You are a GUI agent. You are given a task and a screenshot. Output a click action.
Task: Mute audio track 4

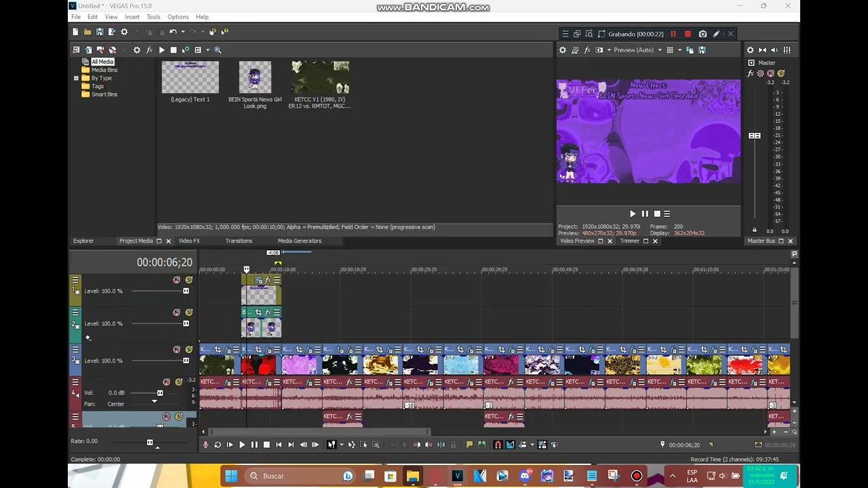[166, 382]
